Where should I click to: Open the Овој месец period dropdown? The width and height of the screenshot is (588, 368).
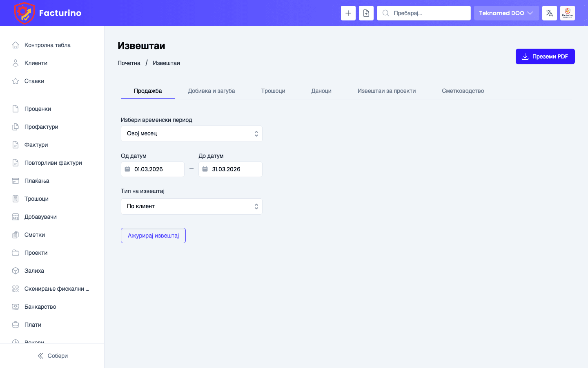[192, 133]
